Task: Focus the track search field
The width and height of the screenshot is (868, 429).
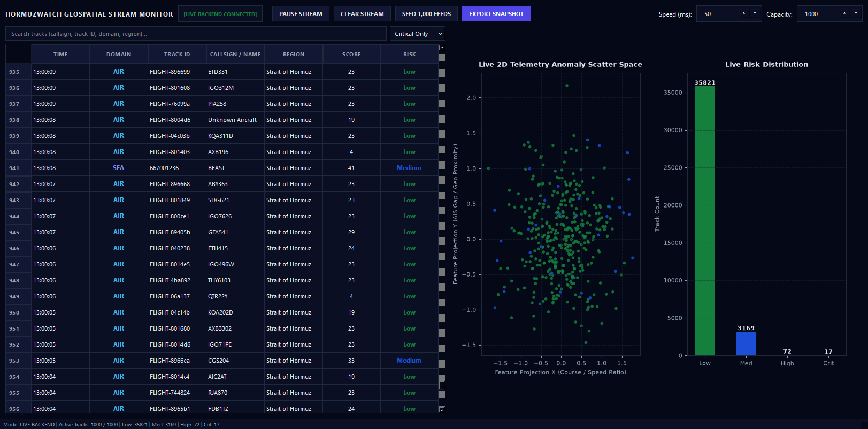Action: coord(196,34)
